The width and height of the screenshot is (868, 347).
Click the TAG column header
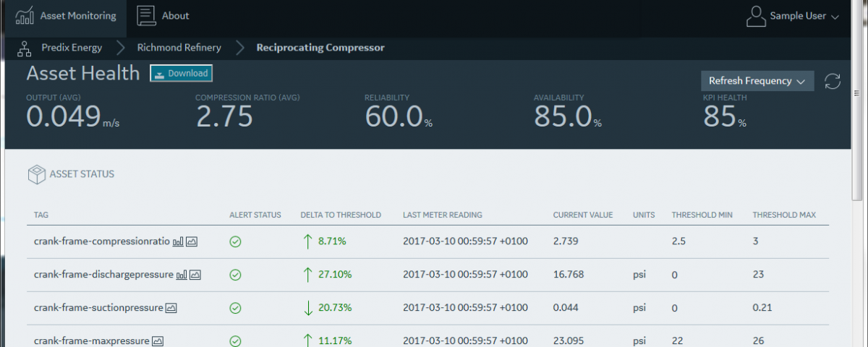click(x=41, y=215)
